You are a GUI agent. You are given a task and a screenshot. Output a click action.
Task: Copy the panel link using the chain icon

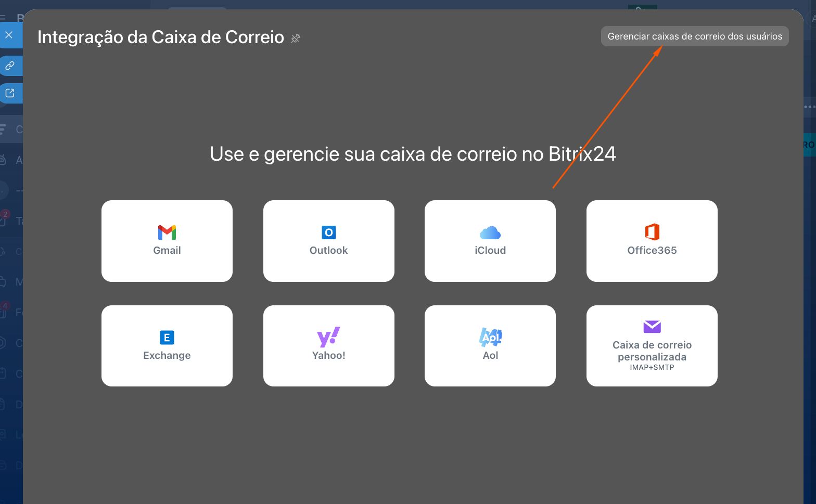click(9, 66)
